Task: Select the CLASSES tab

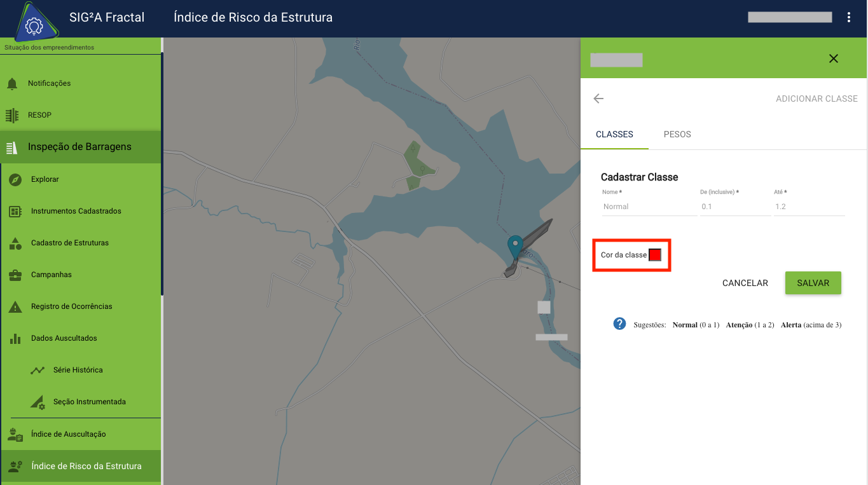Action: coord(614,134)
